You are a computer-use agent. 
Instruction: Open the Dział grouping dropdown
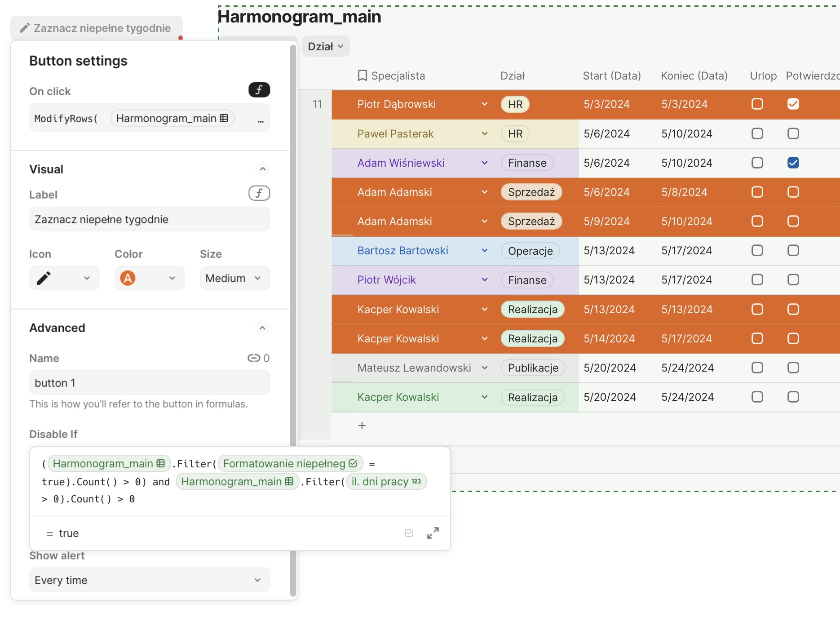click(326, 47)
